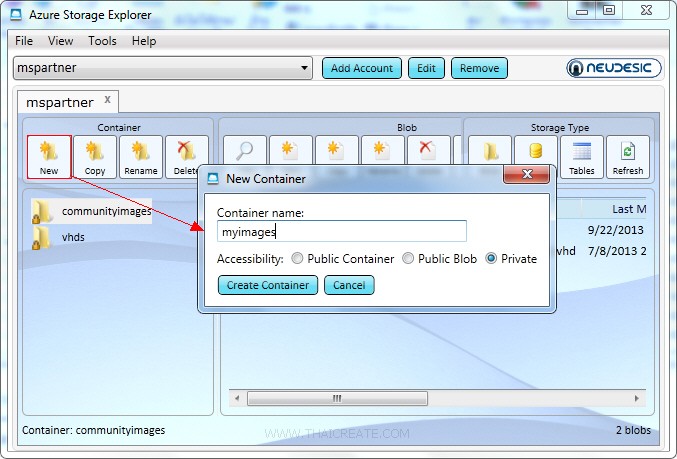Click the Copy container icon
Image resolution: width=677 pixels, height=459 pixels.
95,157
